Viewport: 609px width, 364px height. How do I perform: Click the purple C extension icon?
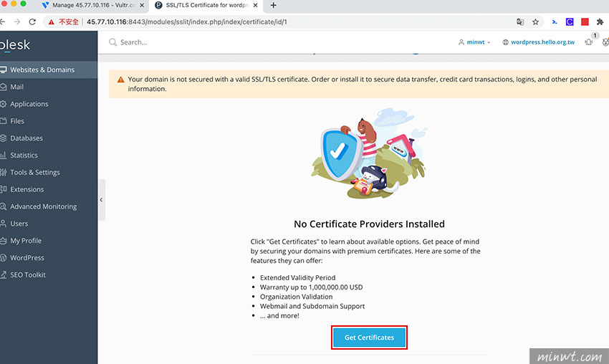pos(570,21)
